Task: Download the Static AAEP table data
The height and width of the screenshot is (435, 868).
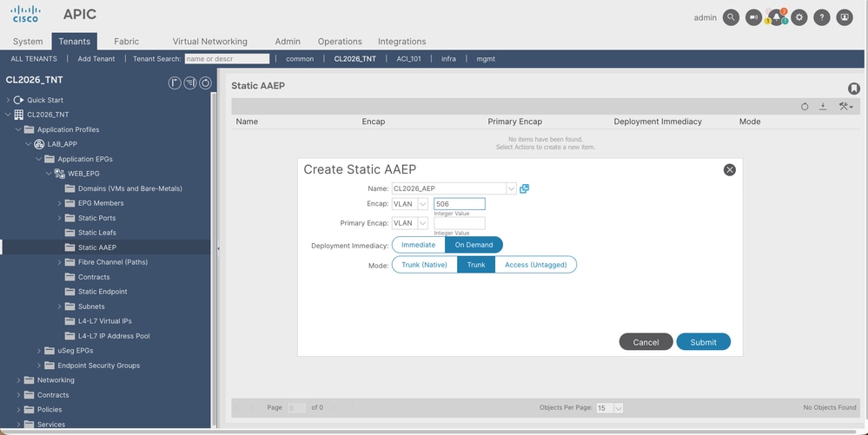Action: click(823, 106)
